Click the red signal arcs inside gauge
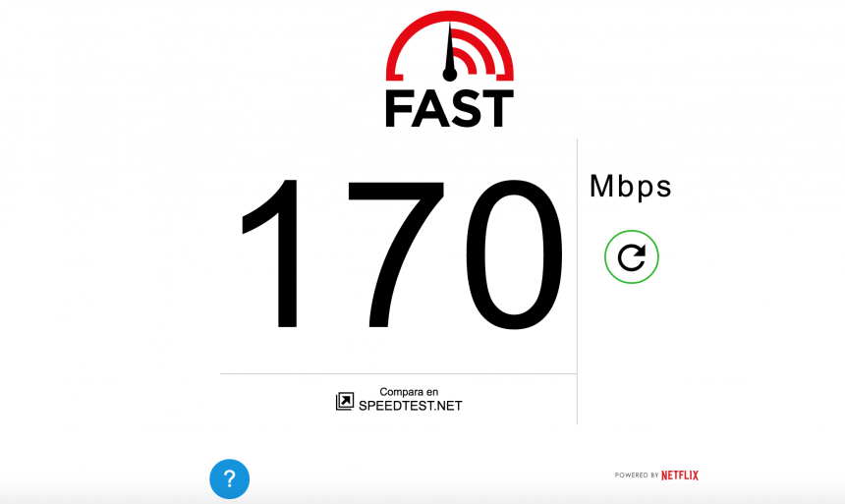 (474, 51)
